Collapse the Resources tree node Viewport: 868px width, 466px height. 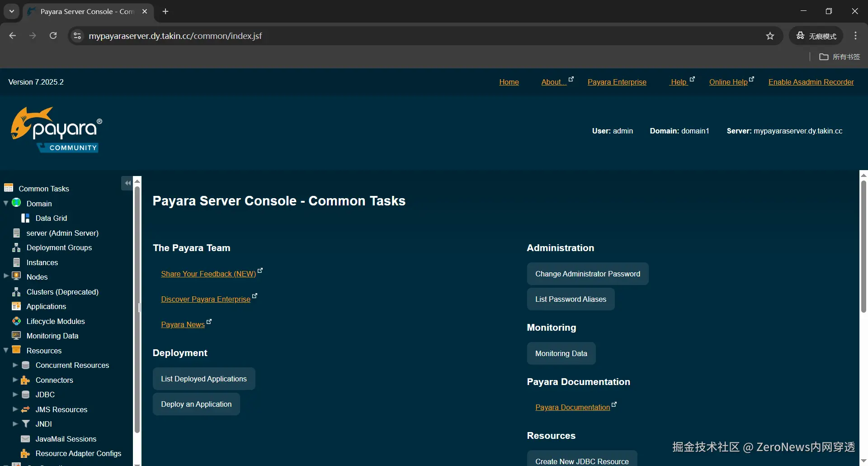pos(6,350)
